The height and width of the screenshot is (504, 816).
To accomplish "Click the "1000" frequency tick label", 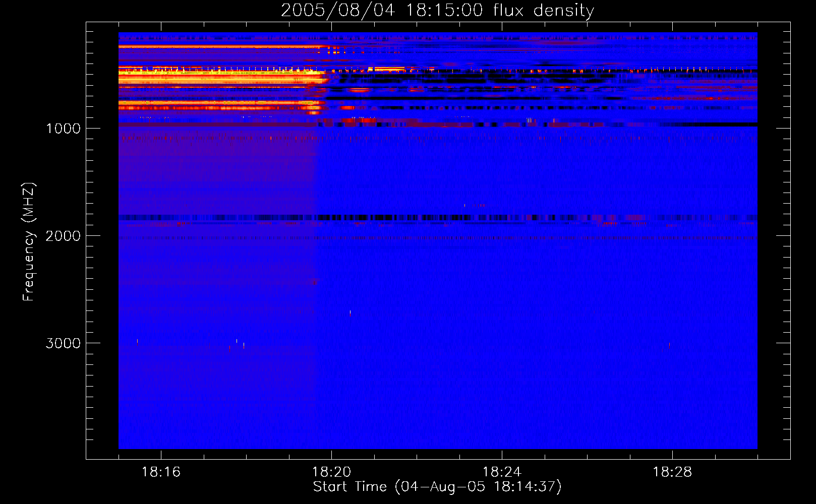I will tap(63, 129).
